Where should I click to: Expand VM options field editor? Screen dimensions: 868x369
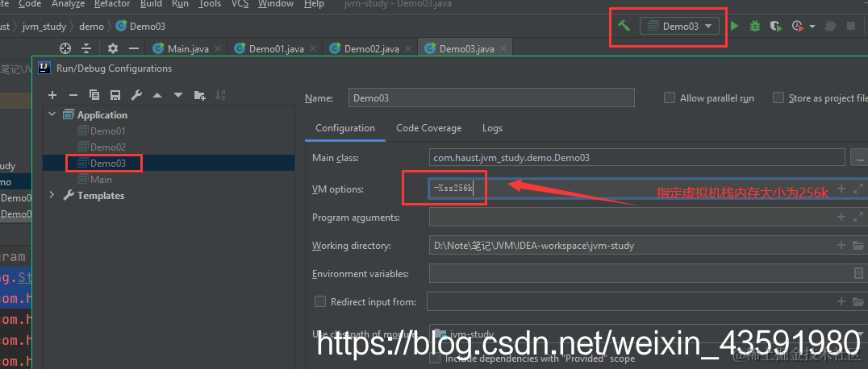858,189
